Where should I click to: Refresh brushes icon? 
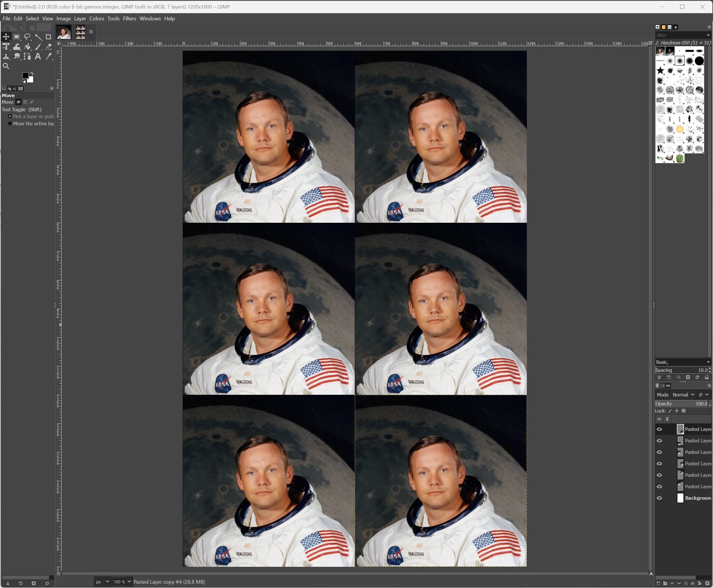pyautogui.click(x=697, y=377)
